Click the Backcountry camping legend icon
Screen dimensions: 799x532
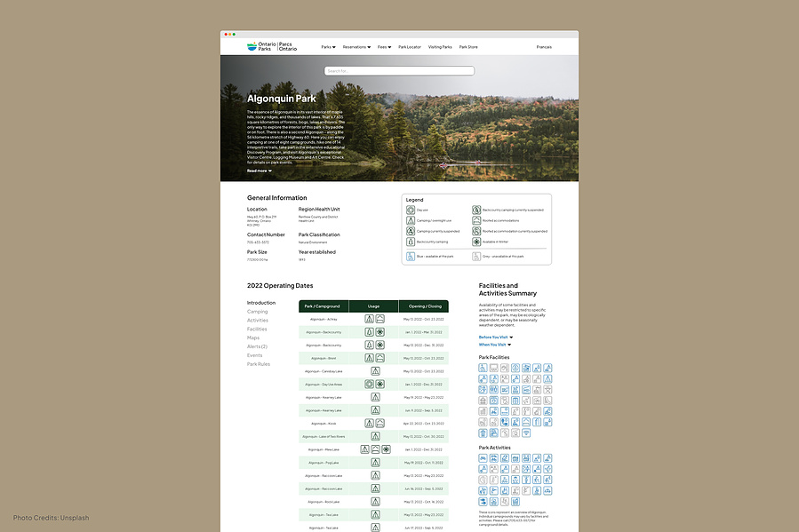point(411,242)
